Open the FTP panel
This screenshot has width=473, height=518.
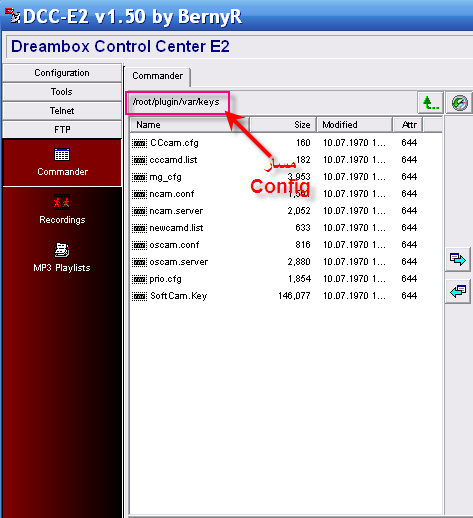[62, 130]
